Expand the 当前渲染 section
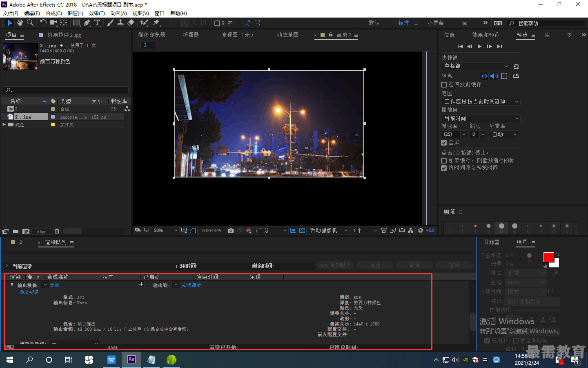 (x=7, y=266)
